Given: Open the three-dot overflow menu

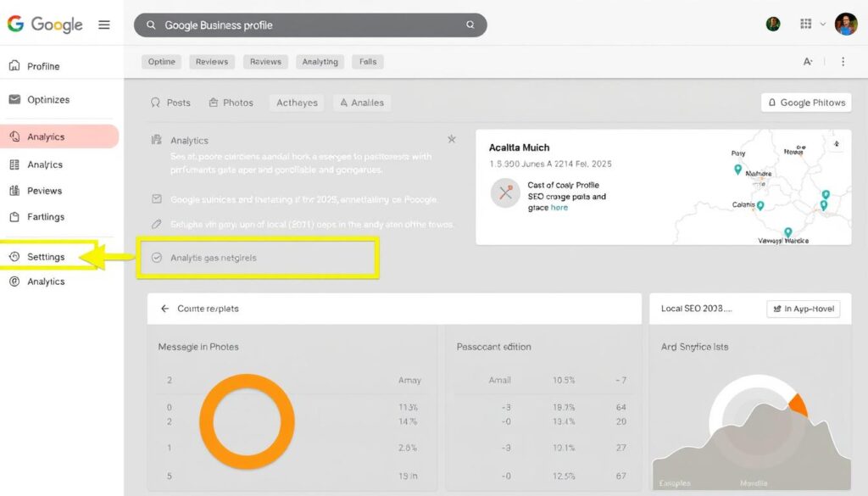Looking at the screenshot, I should point(843,61).
